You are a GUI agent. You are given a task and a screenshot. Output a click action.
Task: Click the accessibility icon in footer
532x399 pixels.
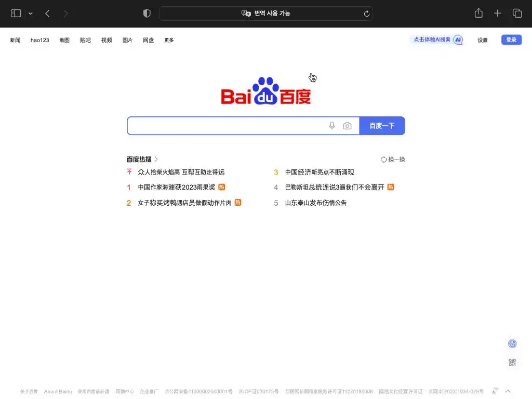coord(495,391)
